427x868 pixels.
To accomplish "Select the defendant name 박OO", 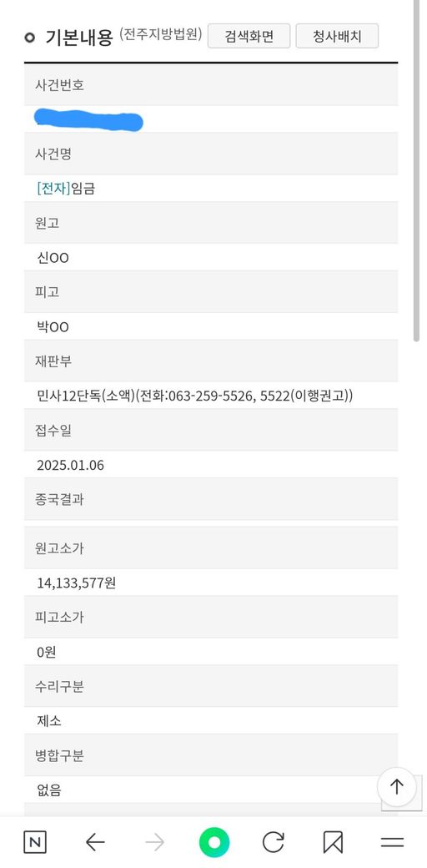I will pos(53,327).
